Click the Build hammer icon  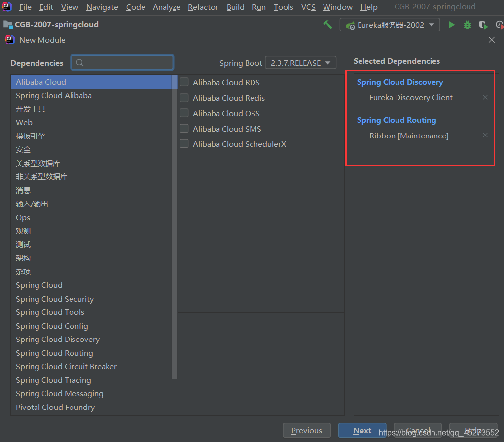pyautogui.click(x=327, y=24)
